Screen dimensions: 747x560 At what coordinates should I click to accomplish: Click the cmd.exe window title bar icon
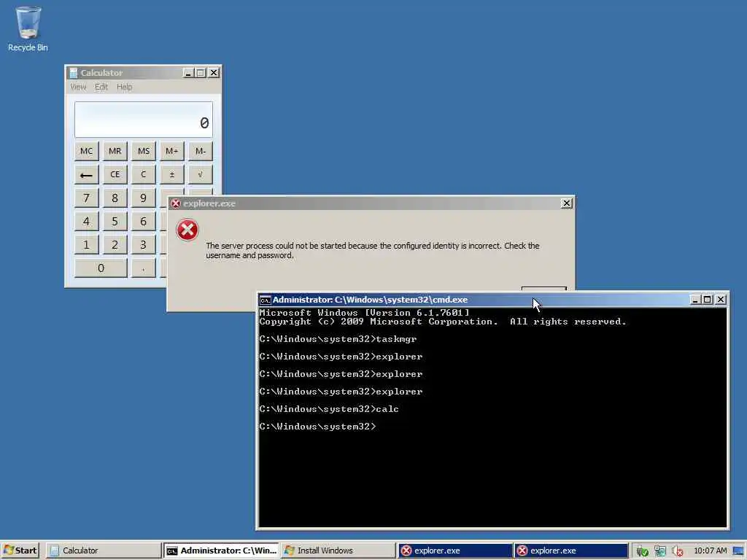click(265, 300)
